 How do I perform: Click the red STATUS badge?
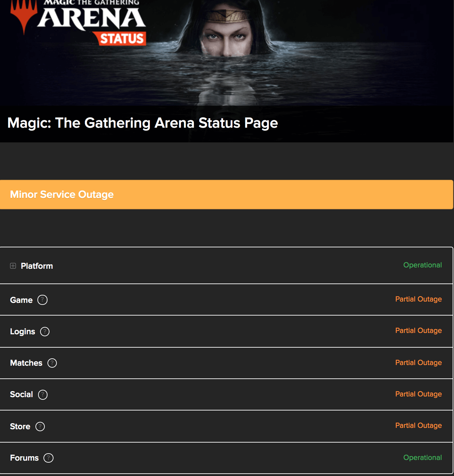coord(122,37)
